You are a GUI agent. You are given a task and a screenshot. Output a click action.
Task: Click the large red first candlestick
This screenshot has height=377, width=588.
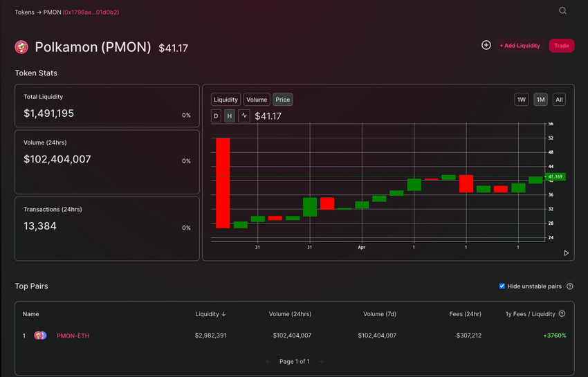(223, 183)
